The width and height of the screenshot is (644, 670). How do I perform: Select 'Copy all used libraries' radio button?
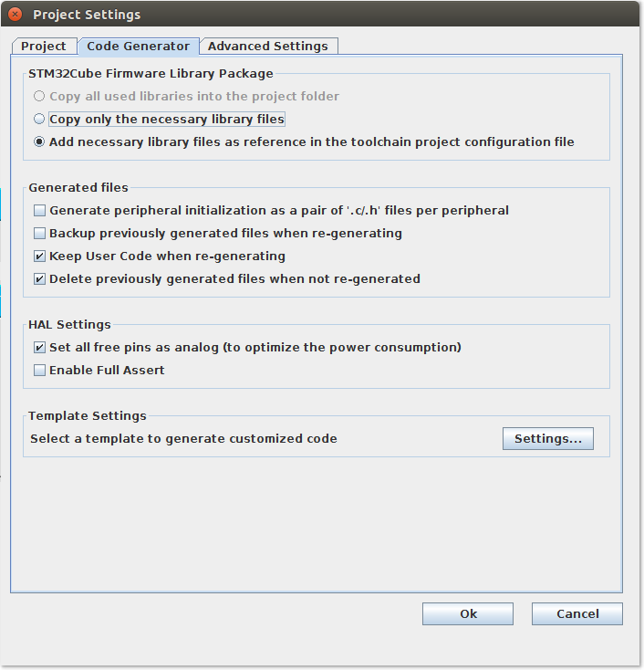[39, 96]
